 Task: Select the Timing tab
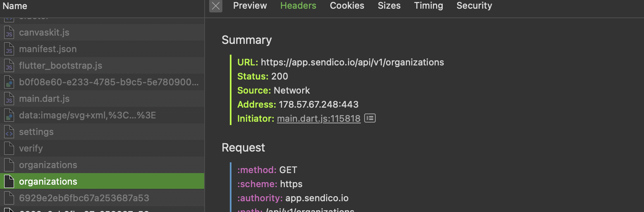[x=428, y=6]
